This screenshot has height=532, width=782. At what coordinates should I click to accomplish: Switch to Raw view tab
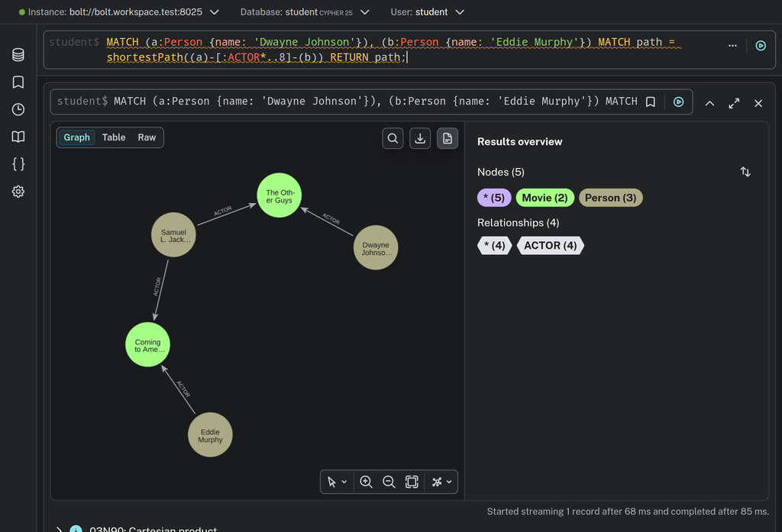(147, 137)
